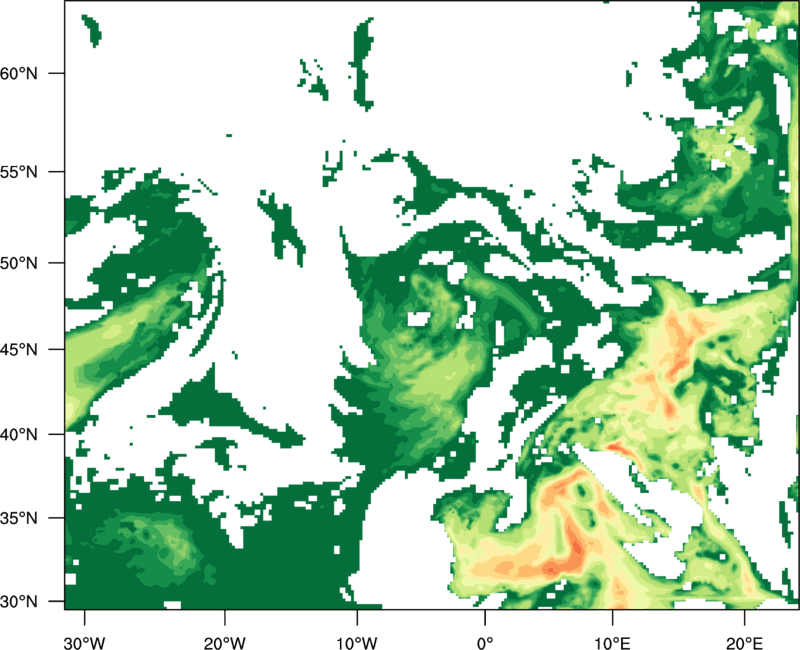
Task: Click the 10°E longitude label
Action: pos(612,643)
